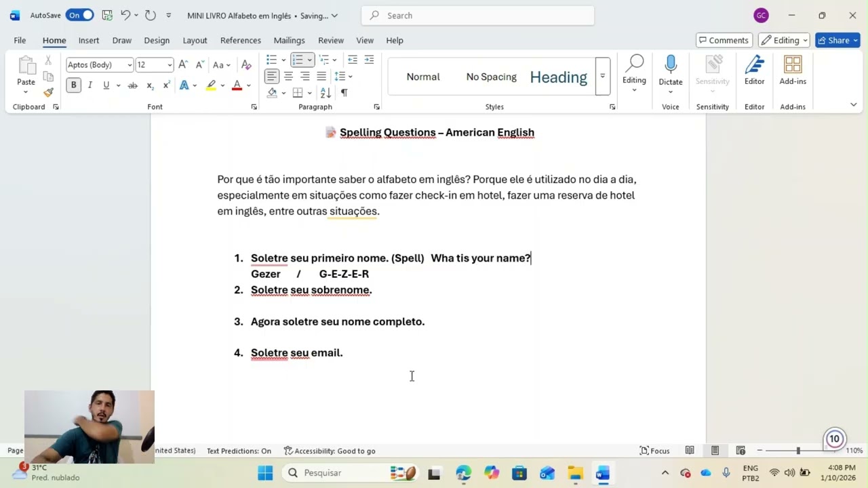The image size is (868, 488).
Task: Apply the Heading style
Action: [x=558, y=77]
